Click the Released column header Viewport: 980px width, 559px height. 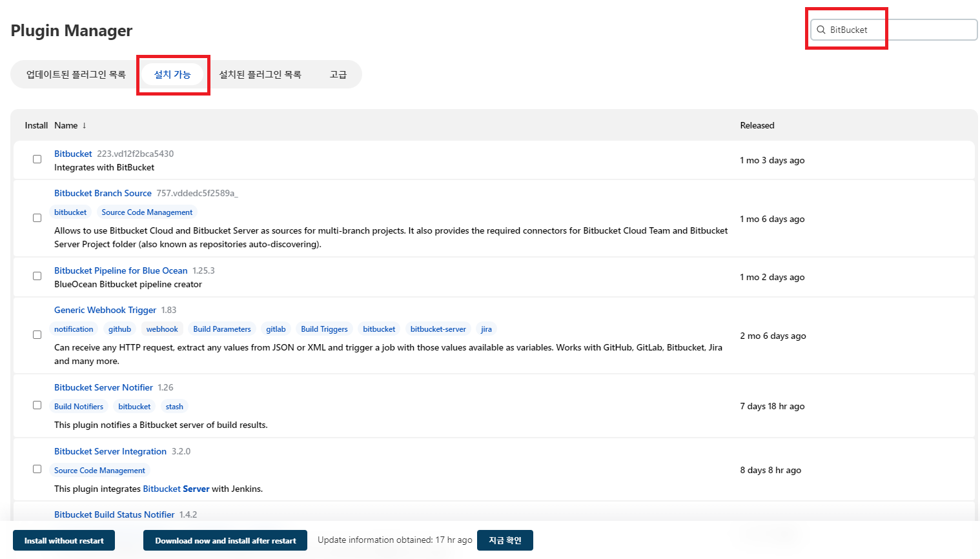[757, 125]
